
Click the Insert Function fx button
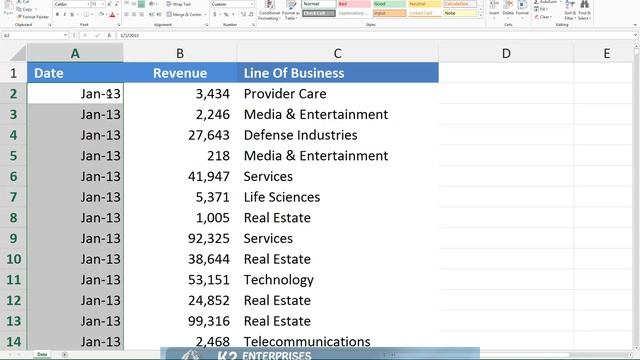click(109, 36)
